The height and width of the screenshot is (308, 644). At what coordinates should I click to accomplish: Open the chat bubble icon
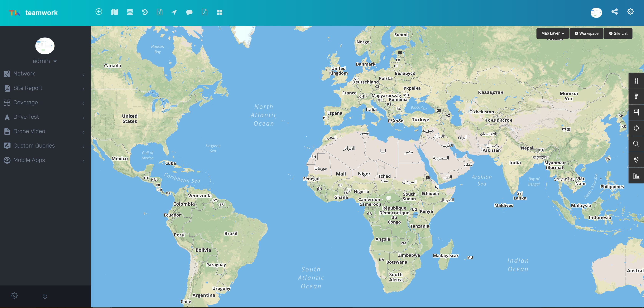click(189, 12)
